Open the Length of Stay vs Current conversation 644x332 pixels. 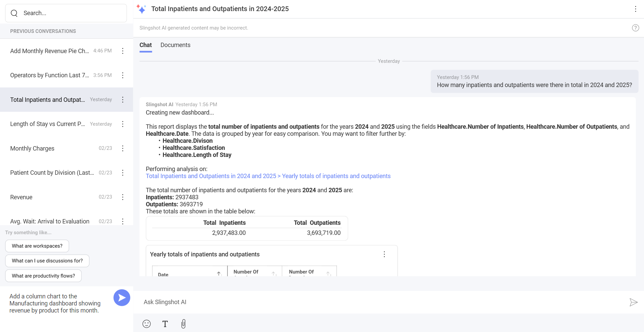tap(67, 124)
